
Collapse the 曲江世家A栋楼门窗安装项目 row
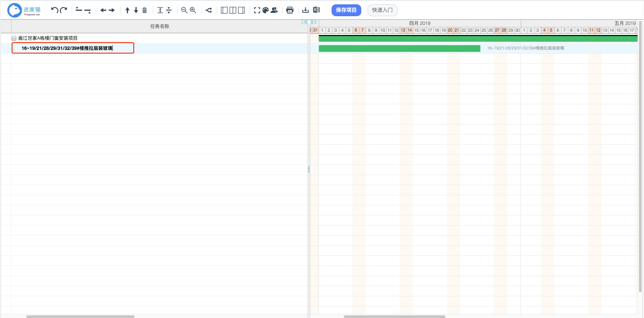point(14,38)
